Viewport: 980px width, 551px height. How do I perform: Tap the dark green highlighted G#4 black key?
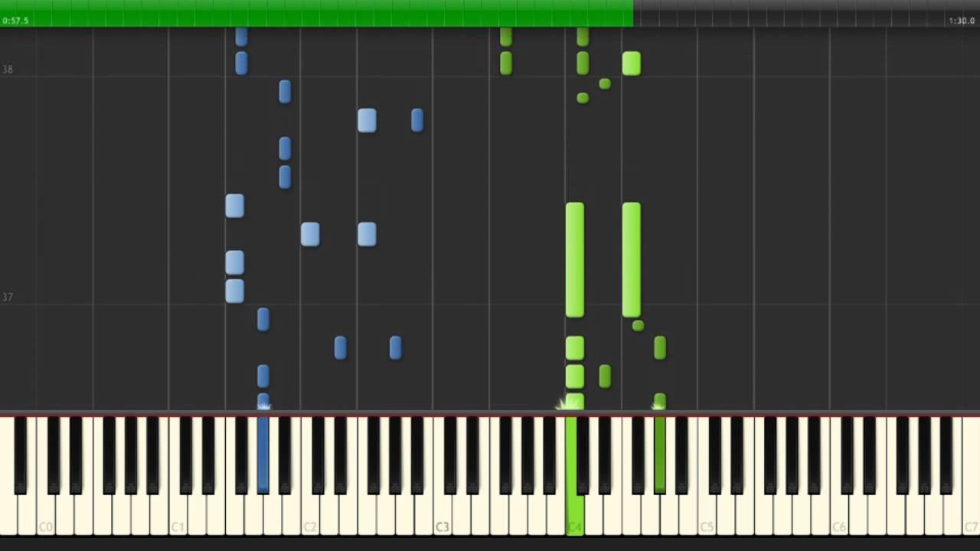click(660, 455)
